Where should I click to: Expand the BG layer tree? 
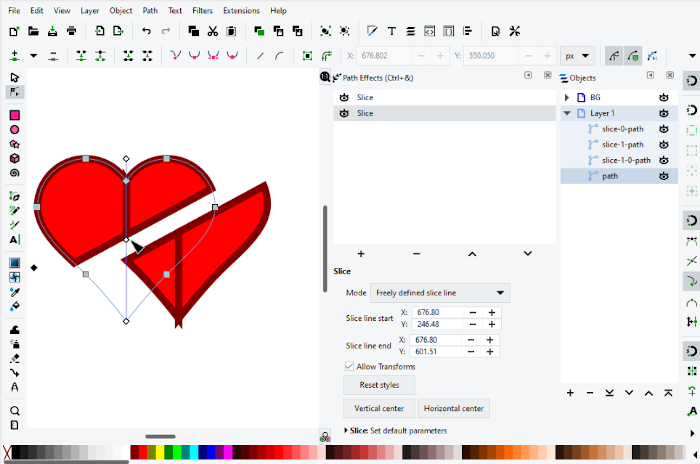567,98
